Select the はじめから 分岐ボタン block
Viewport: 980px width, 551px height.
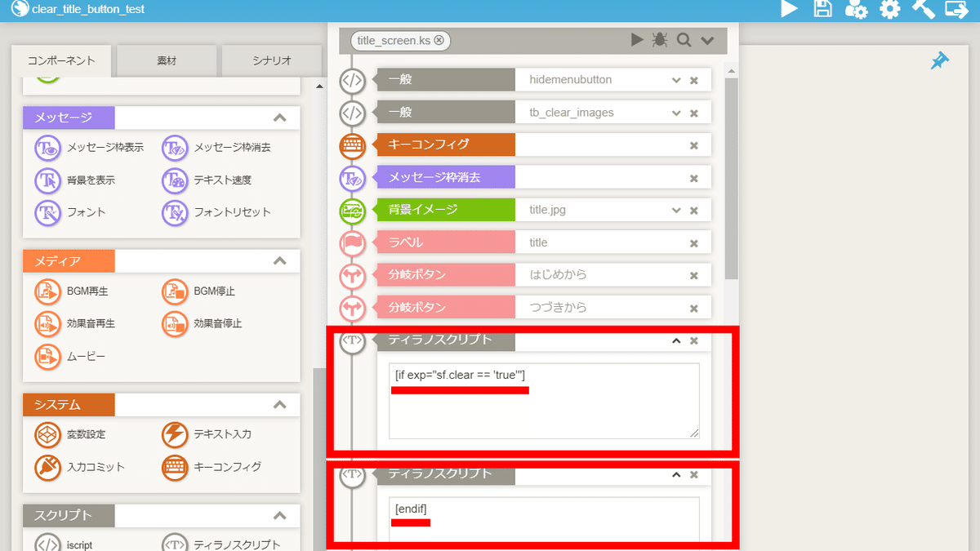[543, 275]
